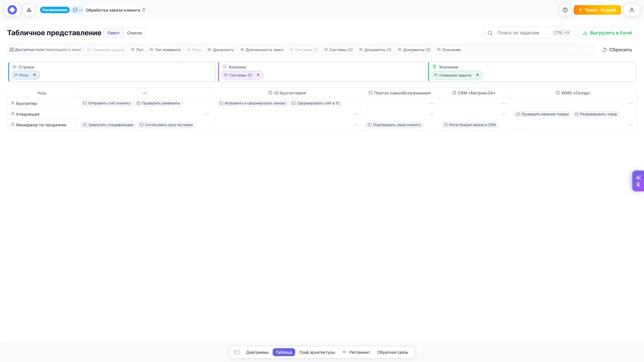This screenshot has height=362, width=644.
Task: Click the diamond logo home icon
Action: (12, 10)
